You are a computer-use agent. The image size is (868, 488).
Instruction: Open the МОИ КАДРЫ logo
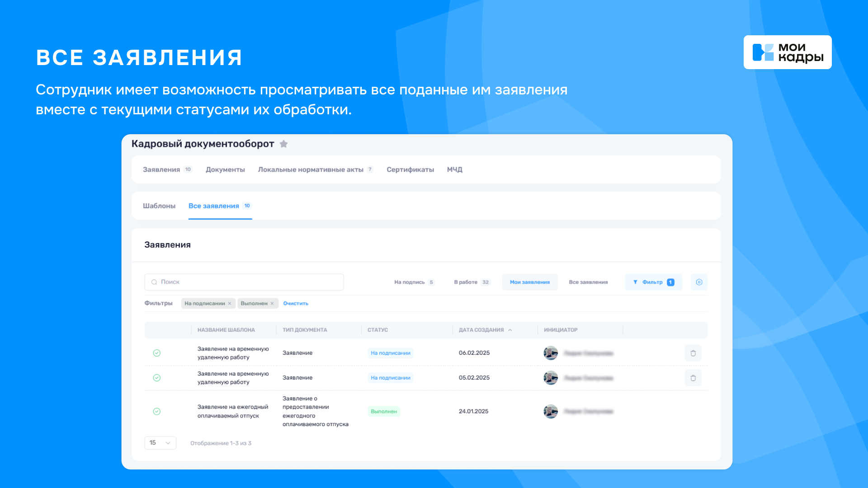787,52
